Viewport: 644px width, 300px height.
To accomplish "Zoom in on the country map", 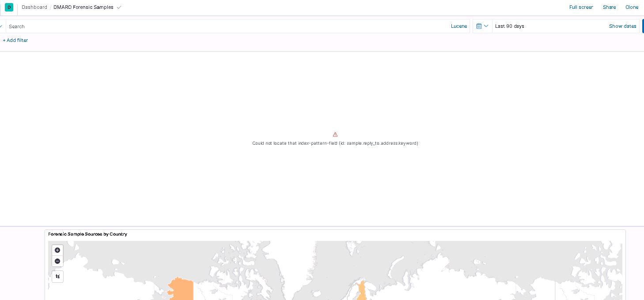I will tap(57, 250).
